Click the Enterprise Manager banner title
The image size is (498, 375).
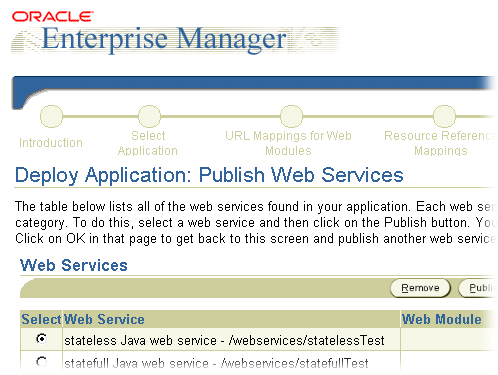pyautogui.click(x=164, y=39)
